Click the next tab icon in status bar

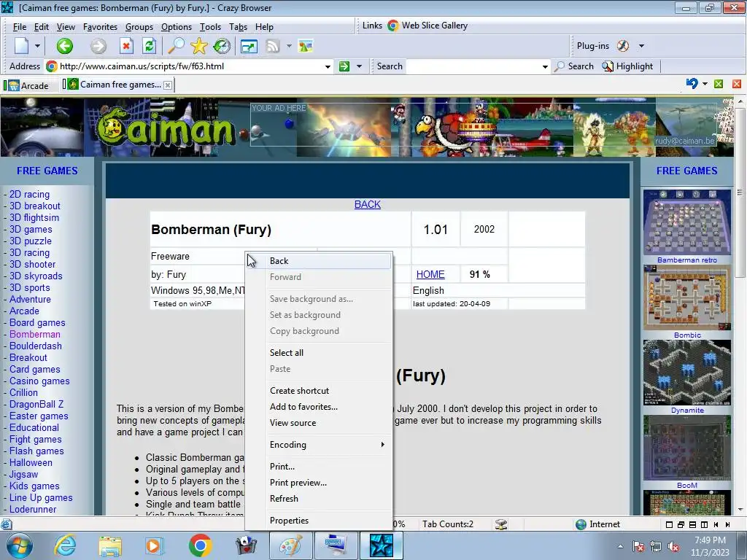[x=727, y=525]
